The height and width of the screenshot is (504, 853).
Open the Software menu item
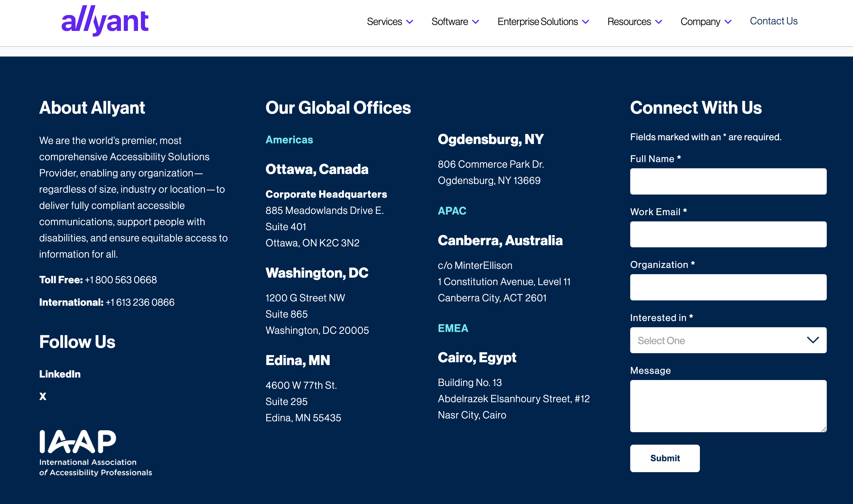pyautogui.click(x=450, y=22)
